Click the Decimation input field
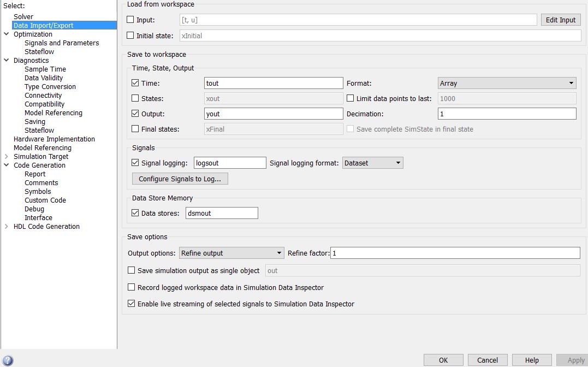588x367 pixels. click(x=507, y=114)
